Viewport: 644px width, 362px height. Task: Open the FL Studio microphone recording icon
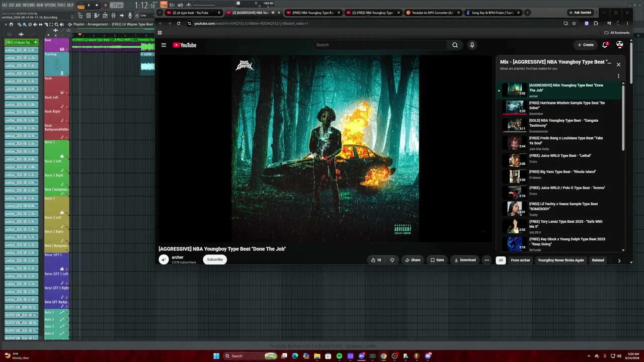130,16
